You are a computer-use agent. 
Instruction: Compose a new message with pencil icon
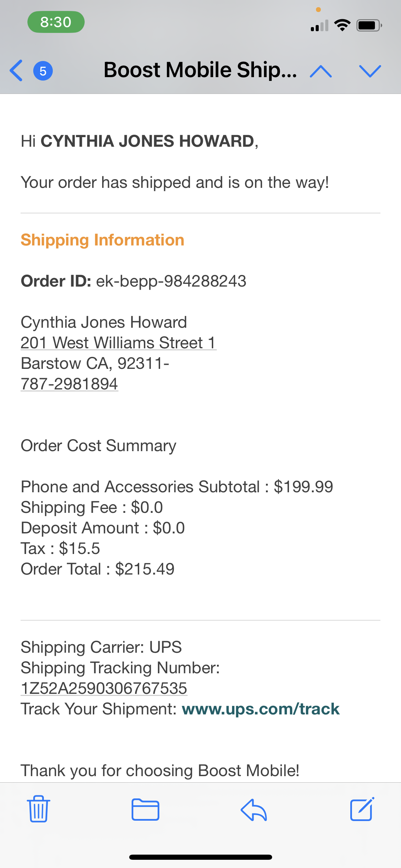[x=362, y=809]
